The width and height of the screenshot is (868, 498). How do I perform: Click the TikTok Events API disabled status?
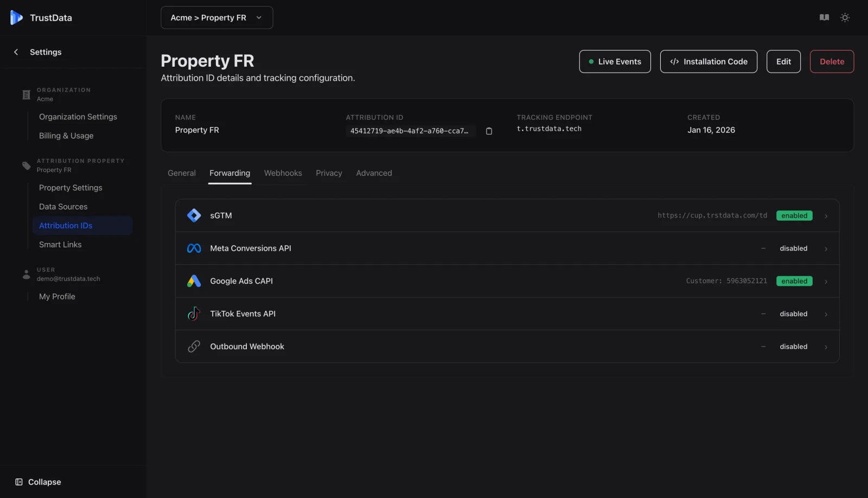click(793, 314)
